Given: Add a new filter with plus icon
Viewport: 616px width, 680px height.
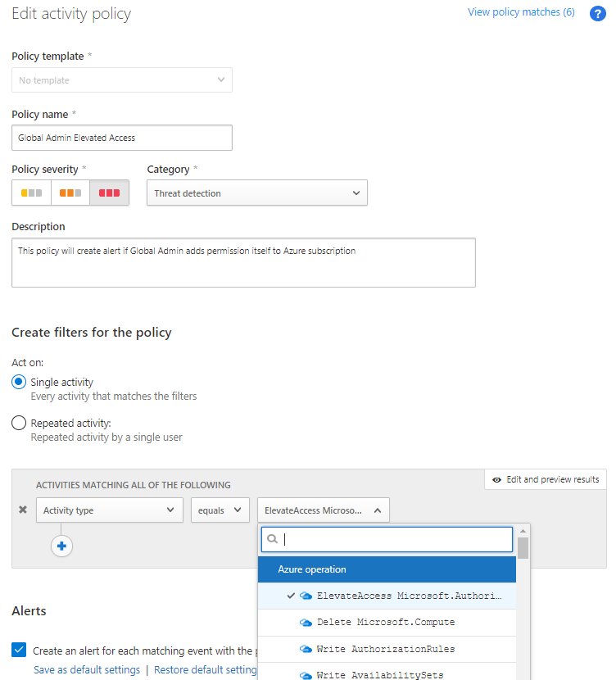Looking at the screenshot, I should (x=61, y=546).
